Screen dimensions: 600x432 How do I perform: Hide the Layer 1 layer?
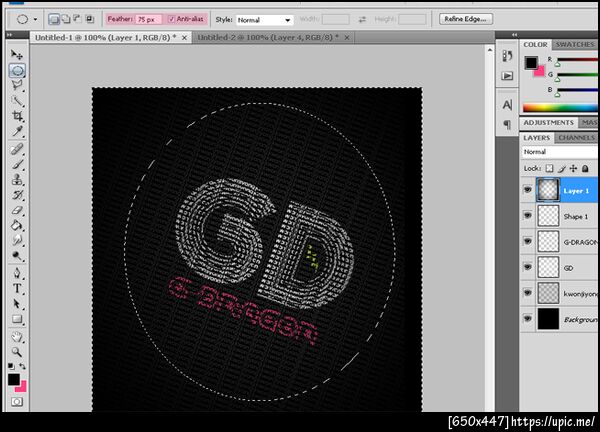point(527,190)
